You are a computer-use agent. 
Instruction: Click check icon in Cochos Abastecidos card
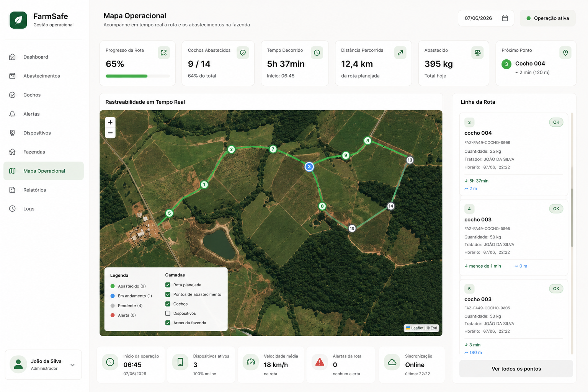pos(243,53)
